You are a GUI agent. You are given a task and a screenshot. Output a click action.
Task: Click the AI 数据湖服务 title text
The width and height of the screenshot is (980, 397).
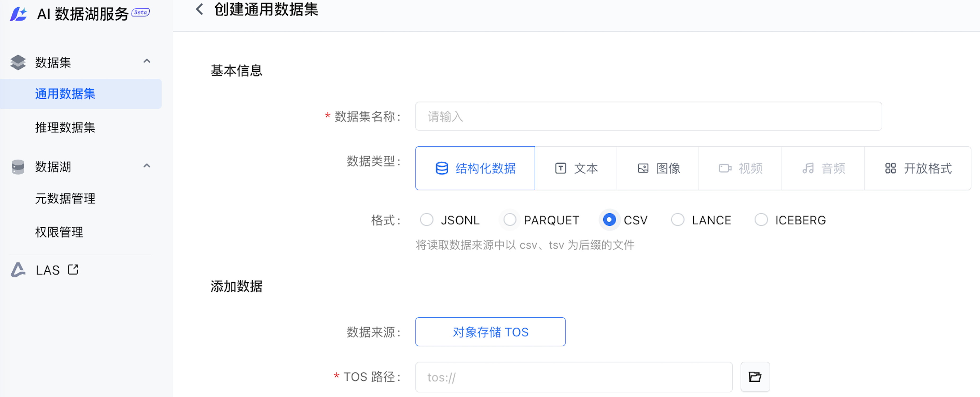click(83, 14)
